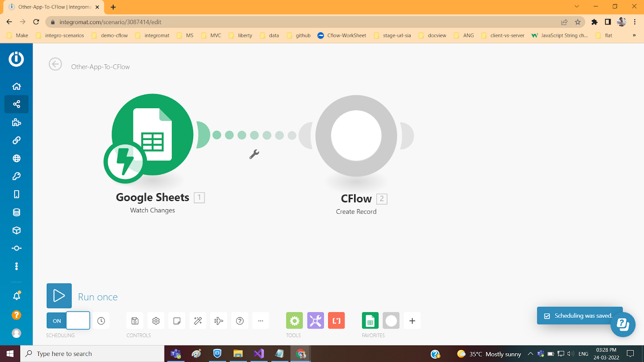Image resolution: width=644 pixels, height=362 pixels.
Task: Open Webhooks globe icon in sidebar
Action: pyautogui.click(x=17, y=158)
